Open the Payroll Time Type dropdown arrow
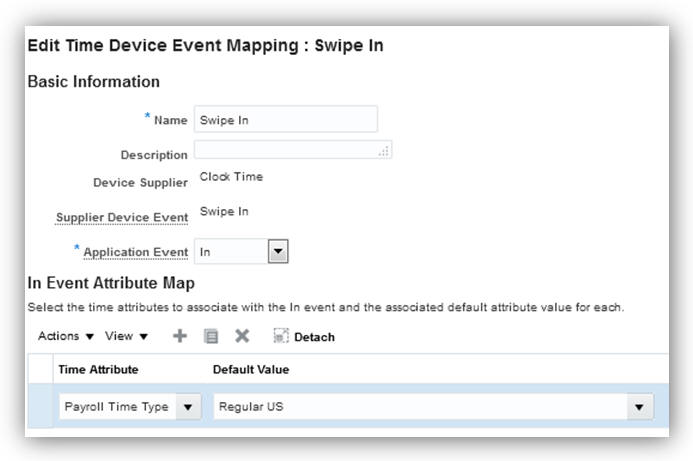The image size is (693, 461). coord(188,407)
